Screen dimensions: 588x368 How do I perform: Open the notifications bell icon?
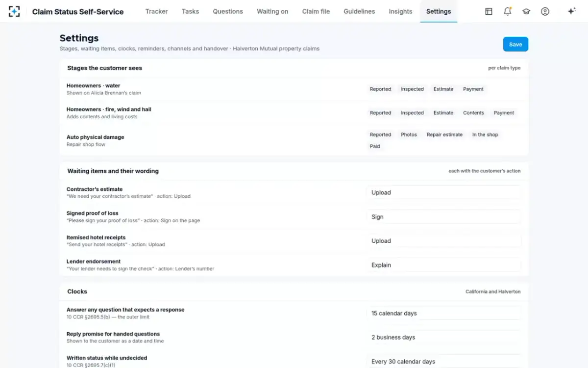pos(508,11)
